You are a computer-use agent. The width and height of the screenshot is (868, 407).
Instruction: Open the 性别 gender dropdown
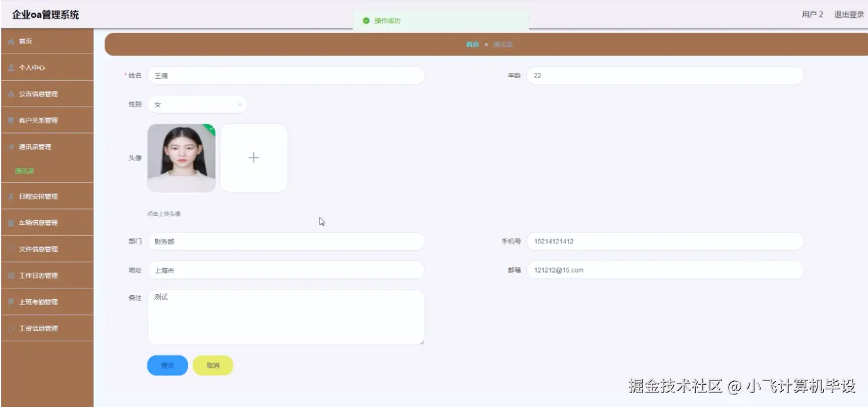click(x=197, y=105)
